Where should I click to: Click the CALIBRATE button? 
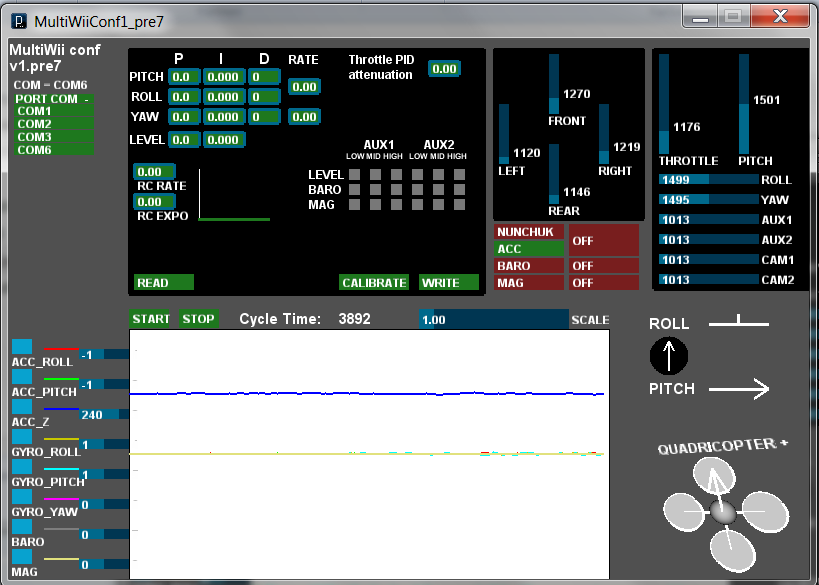374,283
